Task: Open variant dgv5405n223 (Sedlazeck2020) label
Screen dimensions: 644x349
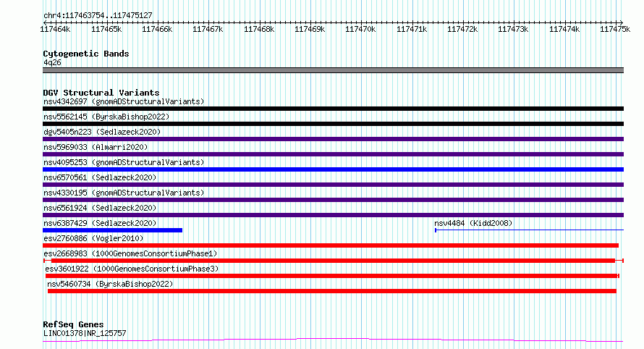Action: (x=102, y=132)
